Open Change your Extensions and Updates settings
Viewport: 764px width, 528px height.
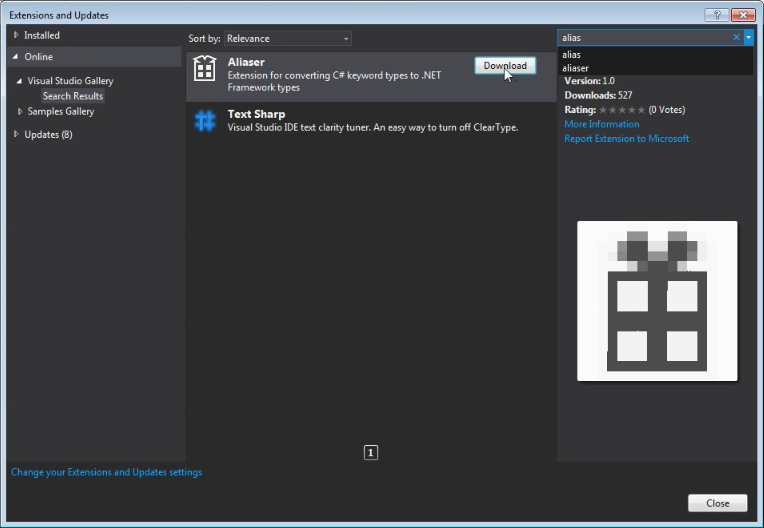click(x=106, y=472)
